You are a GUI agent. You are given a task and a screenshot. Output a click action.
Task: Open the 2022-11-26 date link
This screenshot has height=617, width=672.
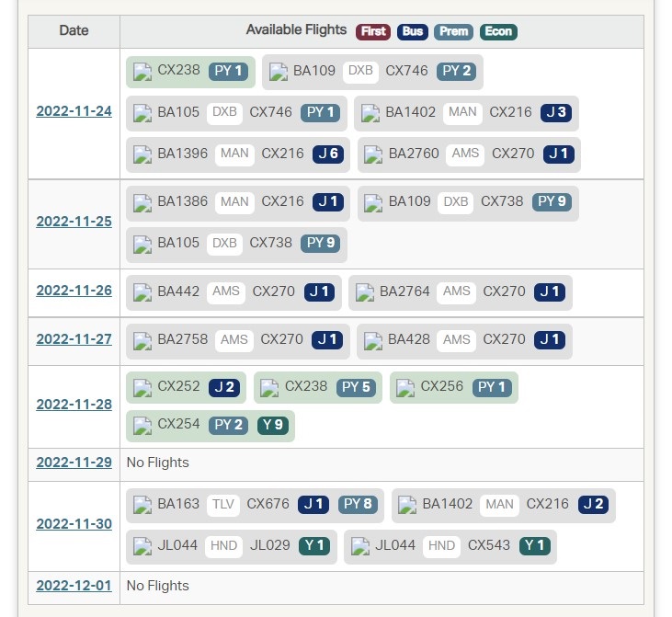coord(74,291)
